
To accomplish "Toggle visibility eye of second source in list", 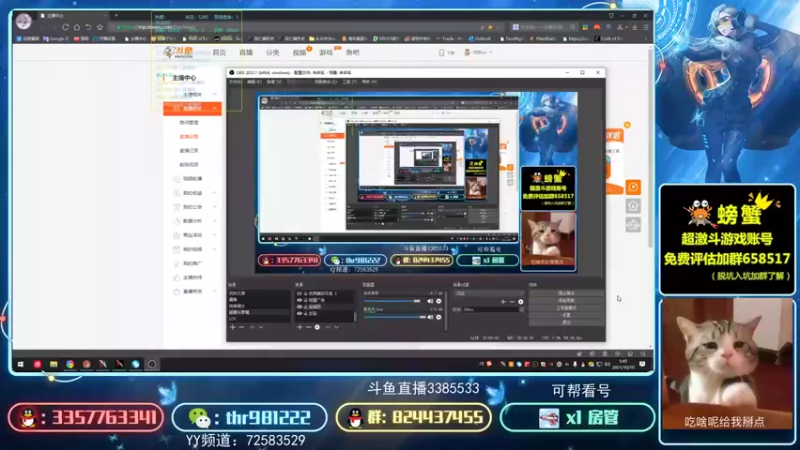I will click(x=299, y=301).
